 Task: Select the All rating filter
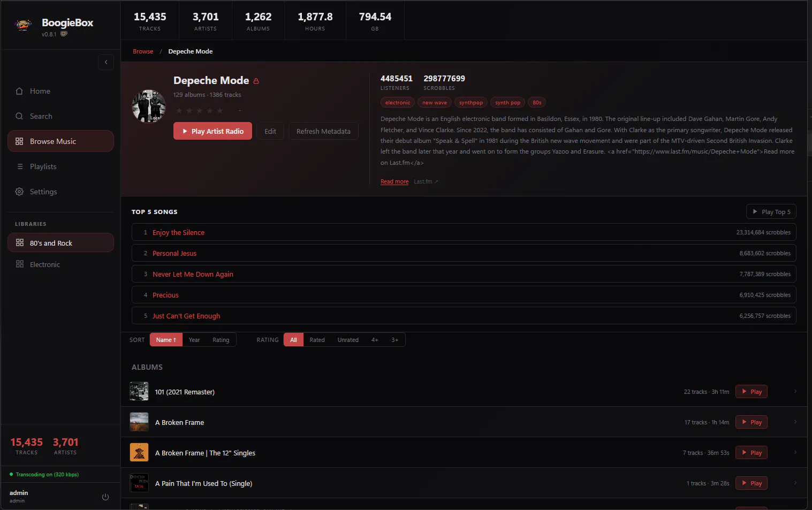293,340
